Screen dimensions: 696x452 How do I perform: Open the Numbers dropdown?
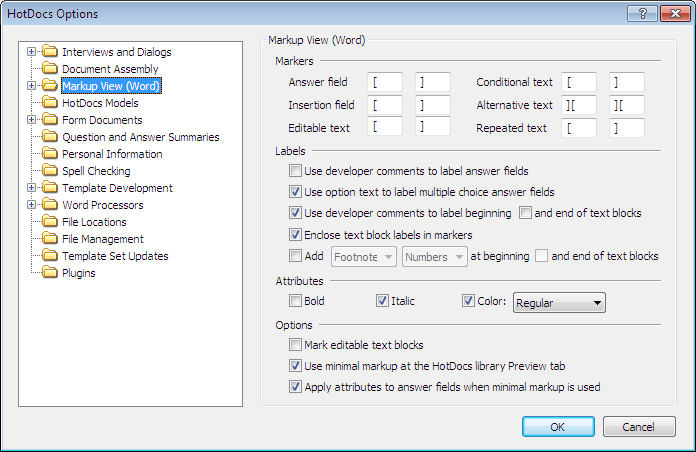click(435, 257)
